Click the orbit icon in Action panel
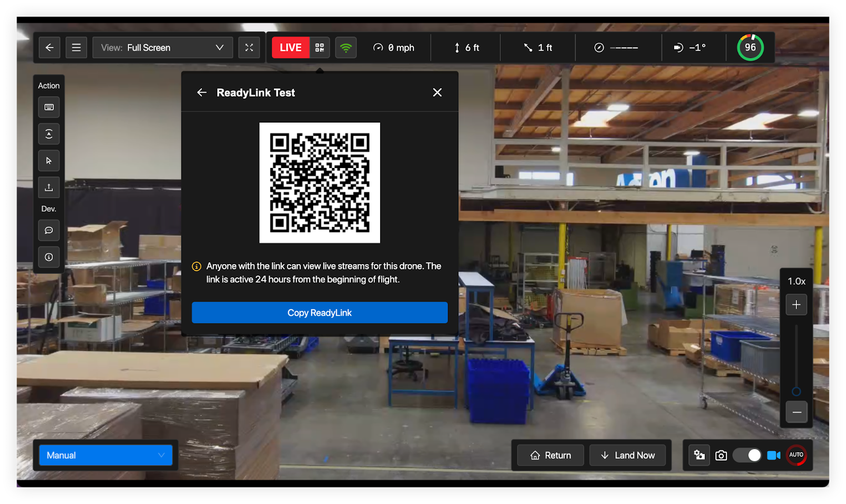Screen dimensions: 846x504 [x=49, y=134]
